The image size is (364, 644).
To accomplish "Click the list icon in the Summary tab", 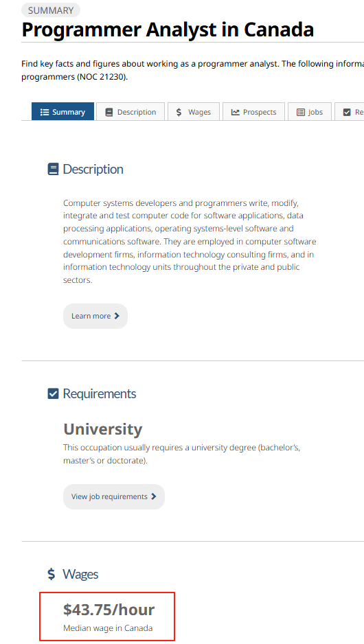I will [45, 112].
